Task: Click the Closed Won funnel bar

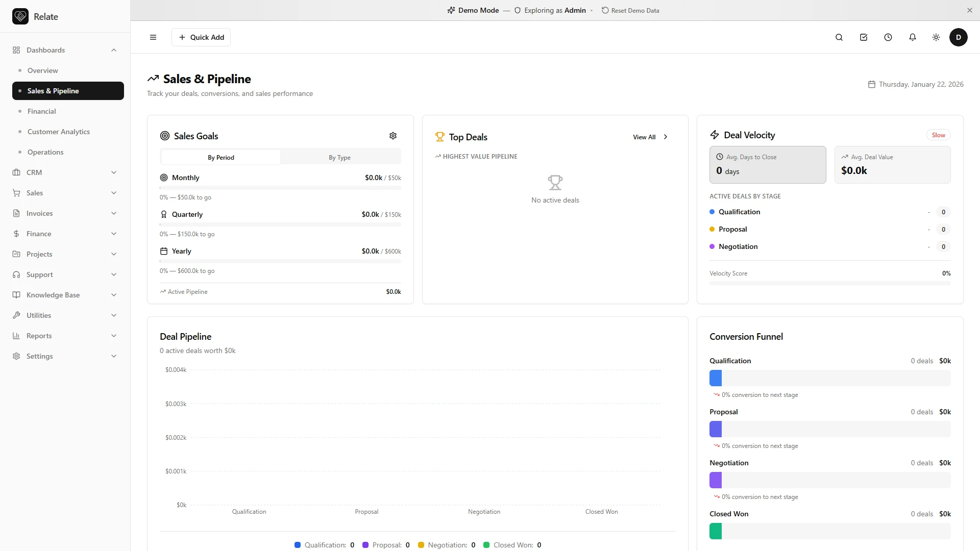Action: point(830,531)
